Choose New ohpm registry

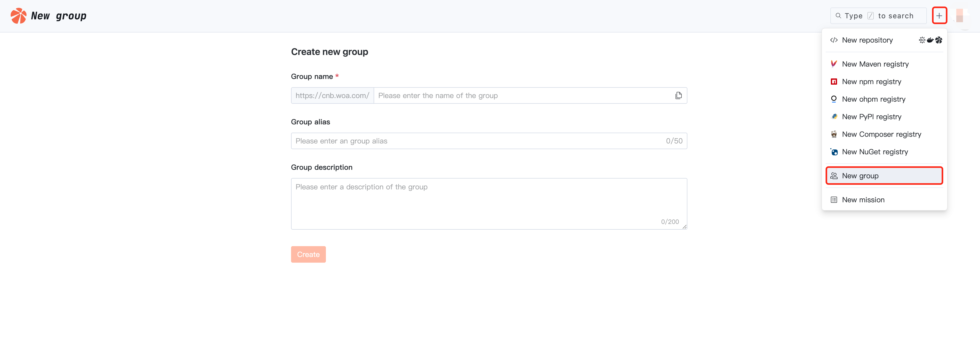pyautogui.click(x=873, y=99)
